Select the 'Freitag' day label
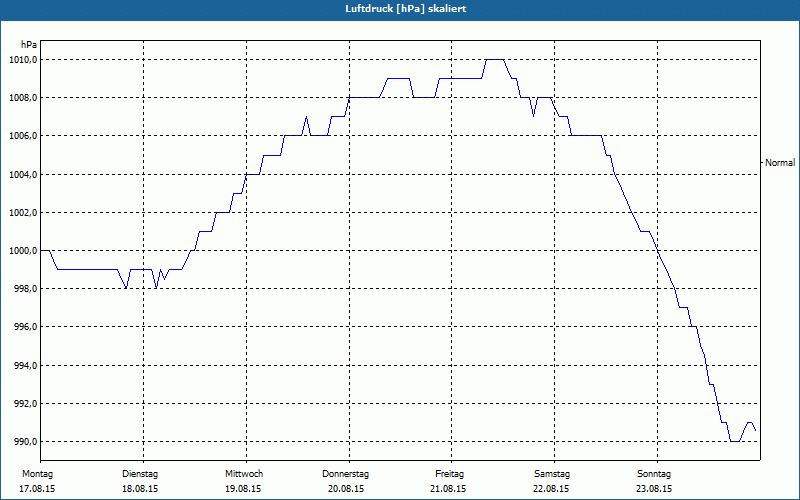Viewport: 800px width, 500px height. tap(449, 474)
